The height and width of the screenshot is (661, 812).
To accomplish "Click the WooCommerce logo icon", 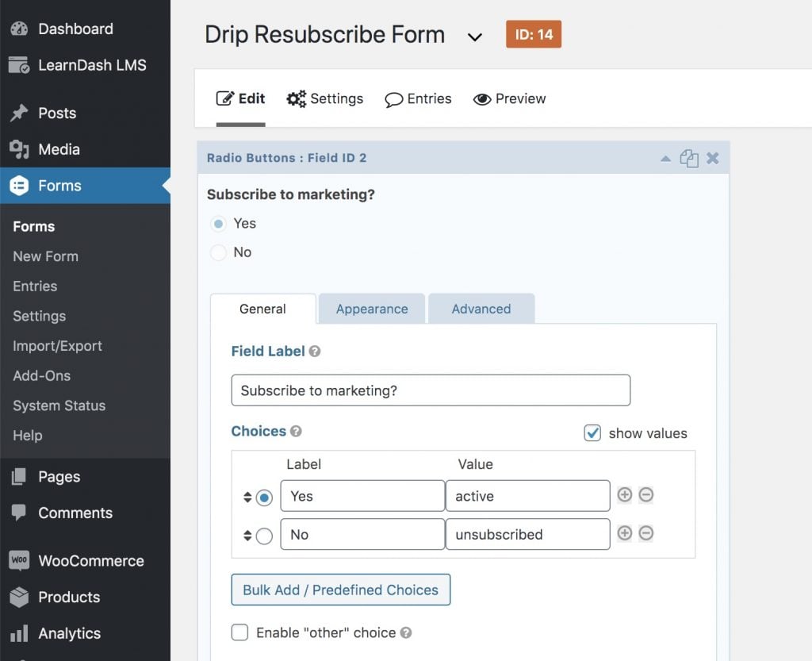I will coord(19,560).
